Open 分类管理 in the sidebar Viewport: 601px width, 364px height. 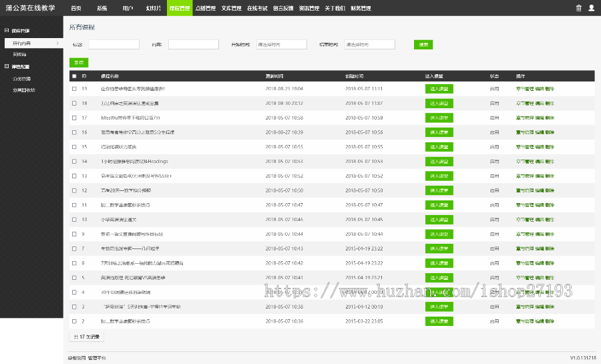point(21,79)
